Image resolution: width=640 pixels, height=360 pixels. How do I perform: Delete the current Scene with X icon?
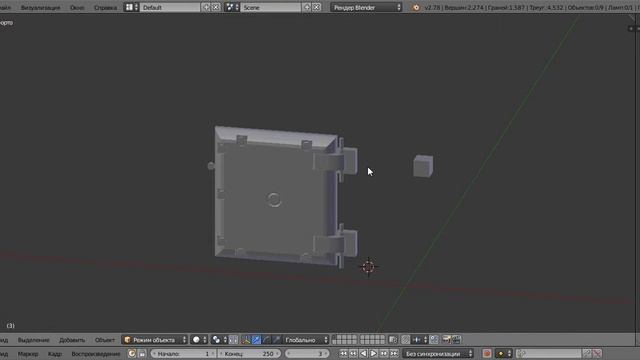pos(316,7)
